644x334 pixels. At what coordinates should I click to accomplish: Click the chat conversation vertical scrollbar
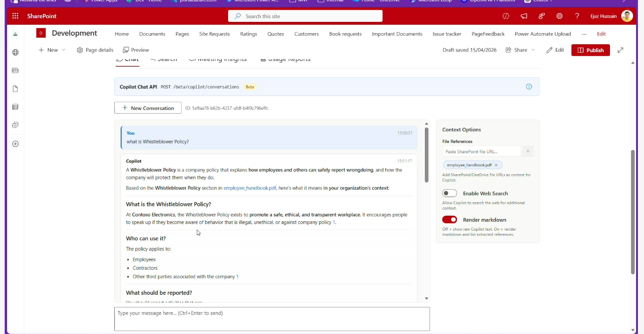coord(426,155)
